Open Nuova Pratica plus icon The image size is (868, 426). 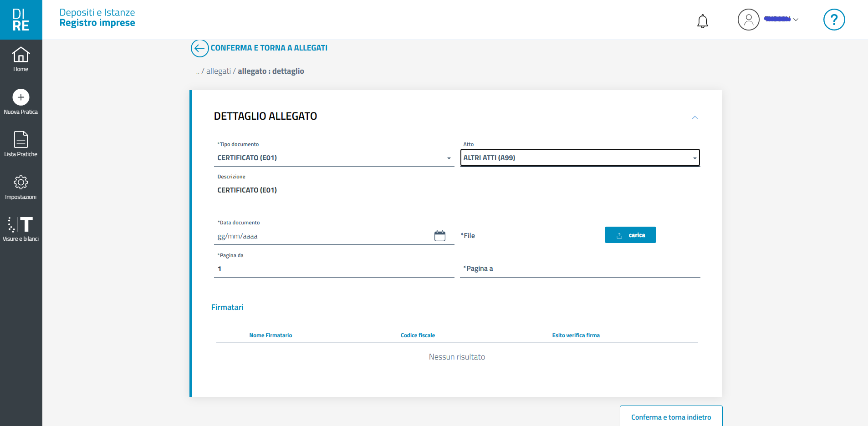click(x=21, y=97)
